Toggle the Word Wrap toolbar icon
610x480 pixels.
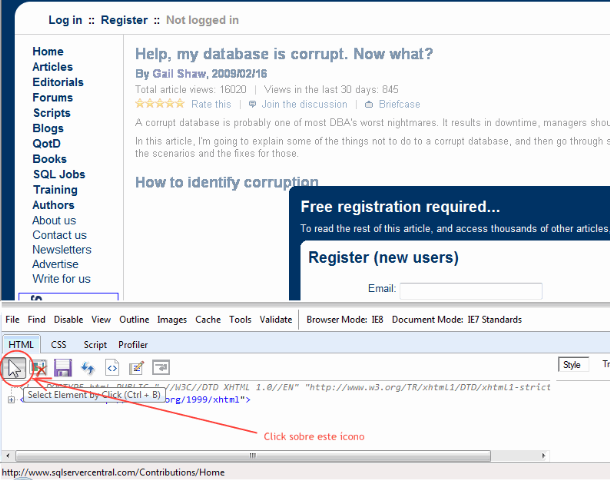pyautogui.click(x=161, y=367)
